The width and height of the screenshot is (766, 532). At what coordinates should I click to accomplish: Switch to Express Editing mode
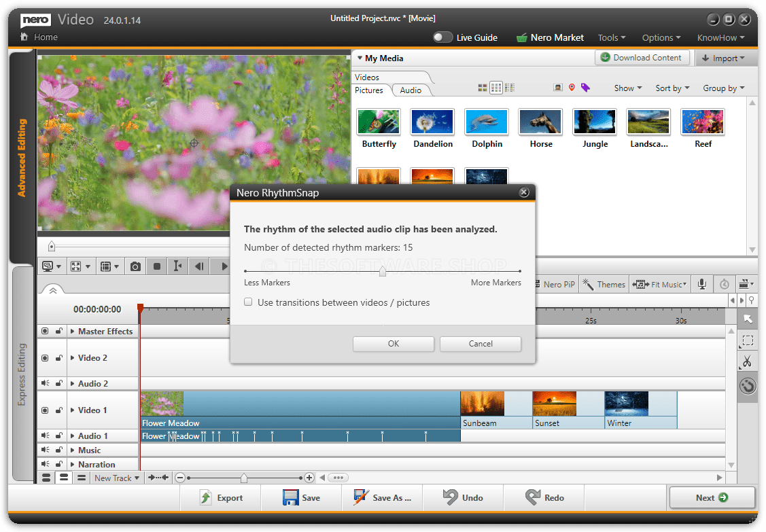tap(22, 374)
